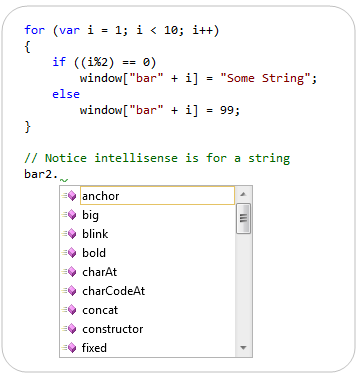
Task: Click the method icon beside constructor
Action: point(70,329)
